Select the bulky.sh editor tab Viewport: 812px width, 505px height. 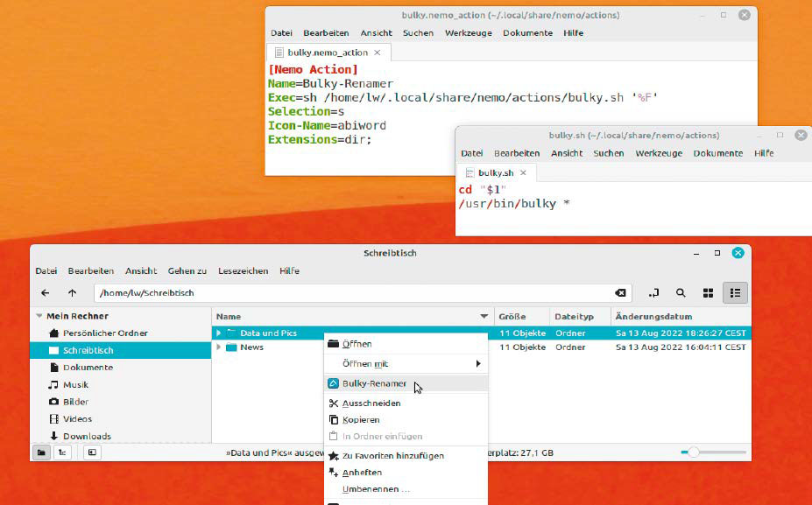click(496, 172)
